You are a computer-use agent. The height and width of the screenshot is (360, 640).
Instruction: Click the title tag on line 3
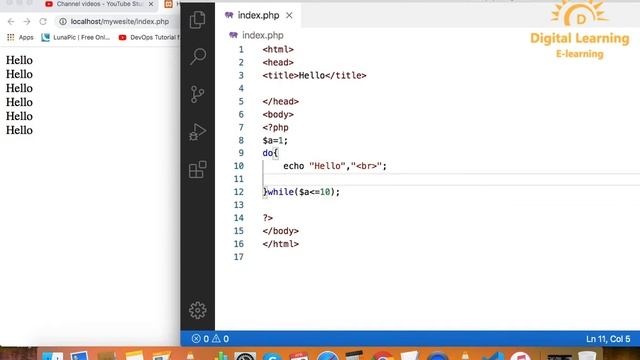pos(314,76)
